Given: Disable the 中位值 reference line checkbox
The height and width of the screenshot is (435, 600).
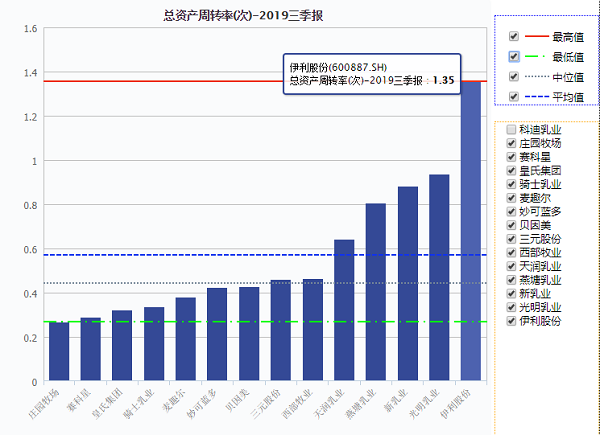Looking at the screenshot, I should [514, 76].
